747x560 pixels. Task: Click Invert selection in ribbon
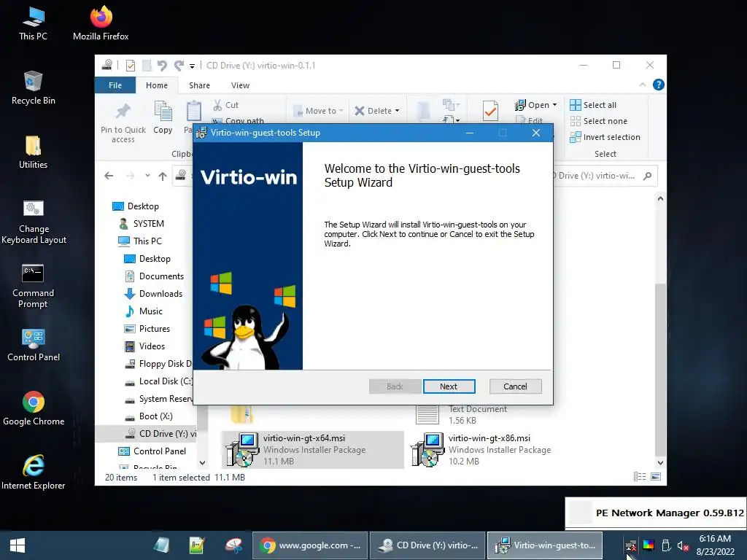click(x=605, y=137)
